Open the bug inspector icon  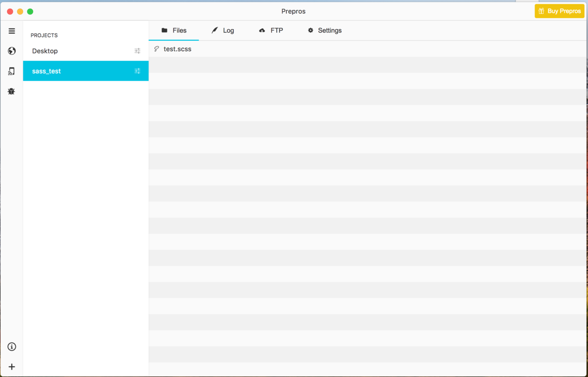pyautogui.click(x=12, y=91)
